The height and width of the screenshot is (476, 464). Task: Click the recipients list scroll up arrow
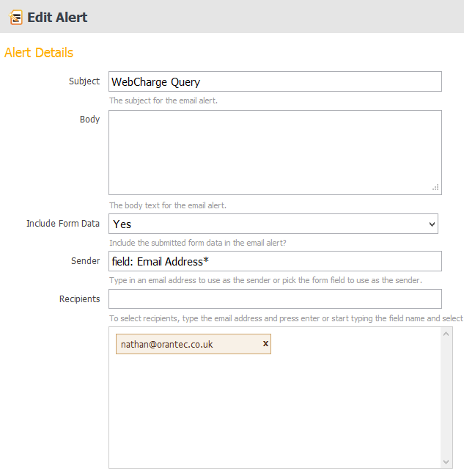click(x=446, y=334)
